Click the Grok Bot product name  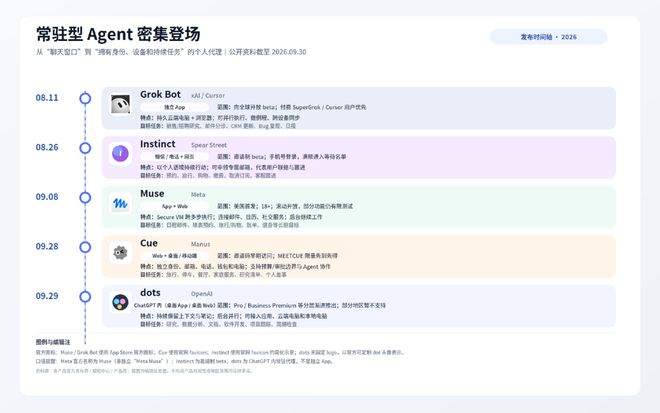[x=160, y=94]
